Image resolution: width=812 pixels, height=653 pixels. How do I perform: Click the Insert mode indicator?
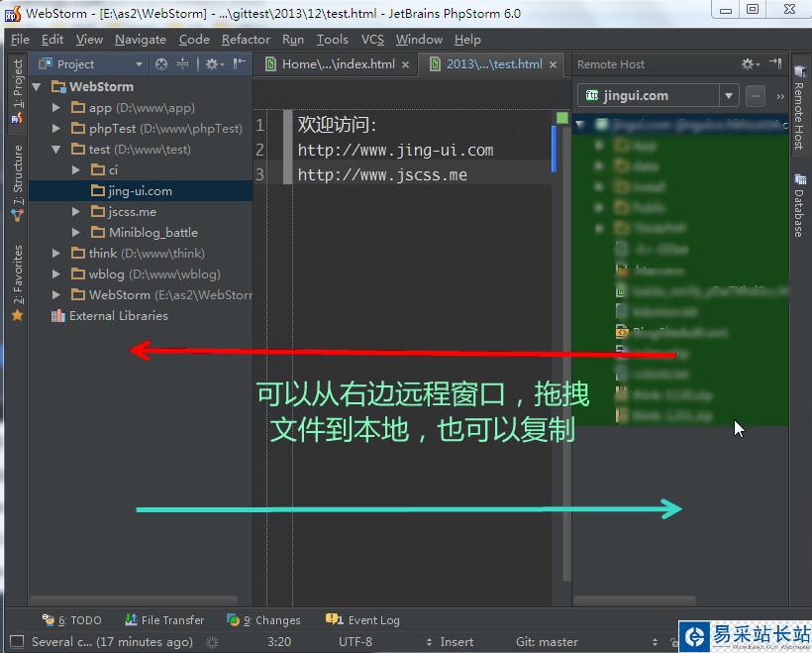pos(457,641)
